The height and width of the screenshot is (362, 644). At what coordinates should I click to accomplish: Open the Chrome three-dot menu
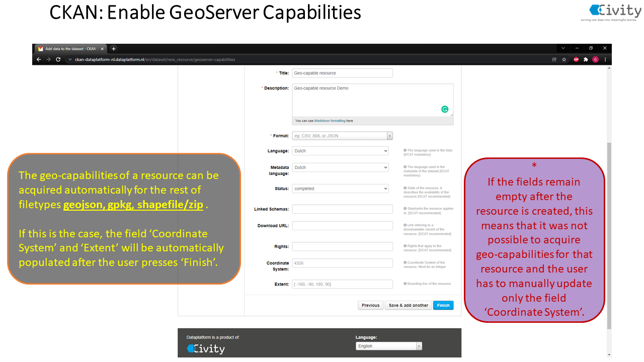pos(605,59)
